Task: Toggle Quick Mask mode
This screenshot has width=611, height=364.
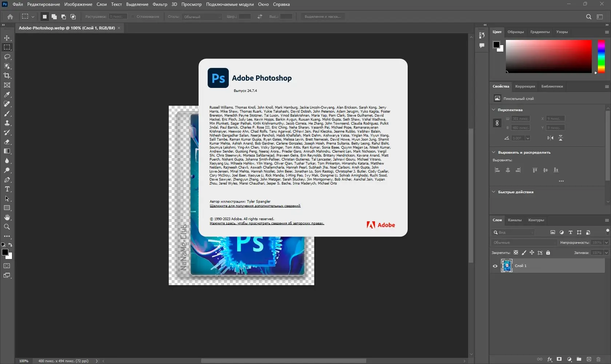Action: click(7, 266)
